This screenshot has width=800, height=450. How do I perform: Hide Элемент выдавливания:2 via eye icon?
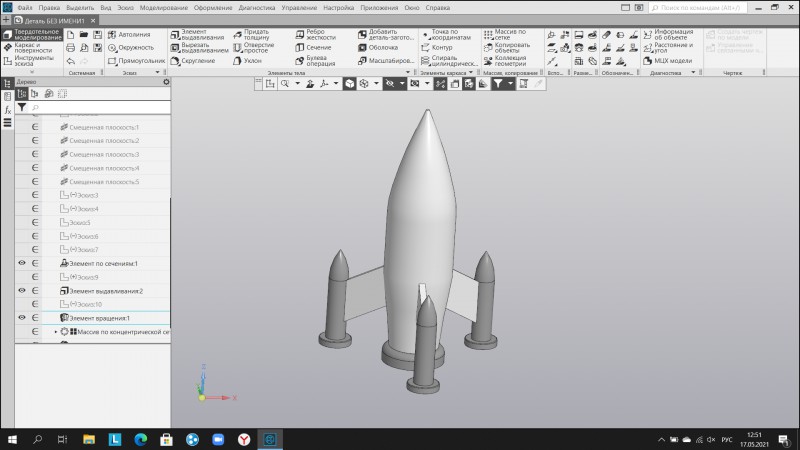click(22, 290)
